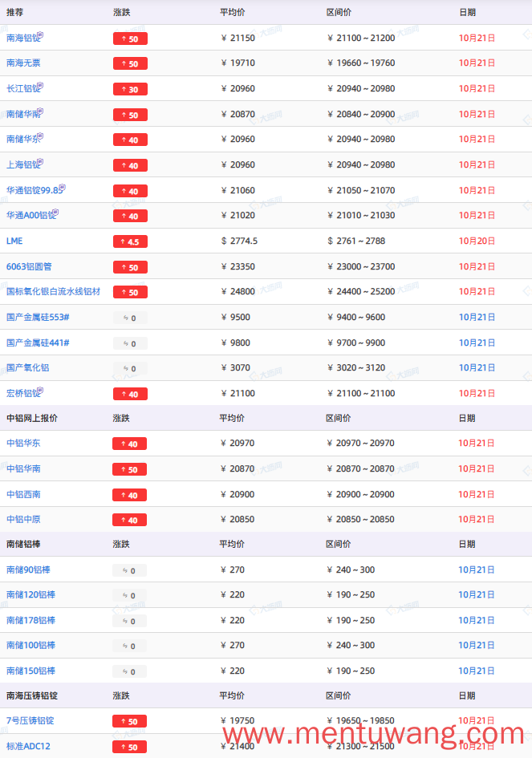
Task: Open the 中铝华东 link
Action: 23,443
